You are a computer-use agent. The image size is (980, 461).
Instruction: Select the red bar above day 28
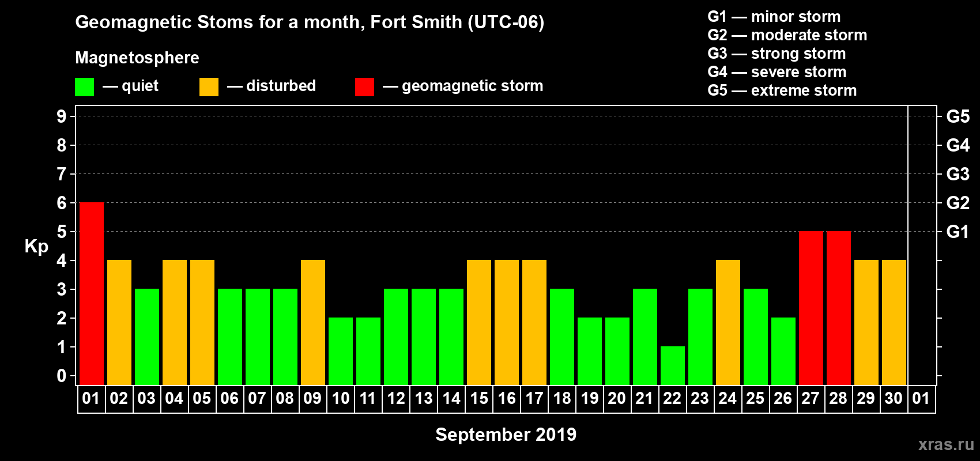(x=839, y=308)
